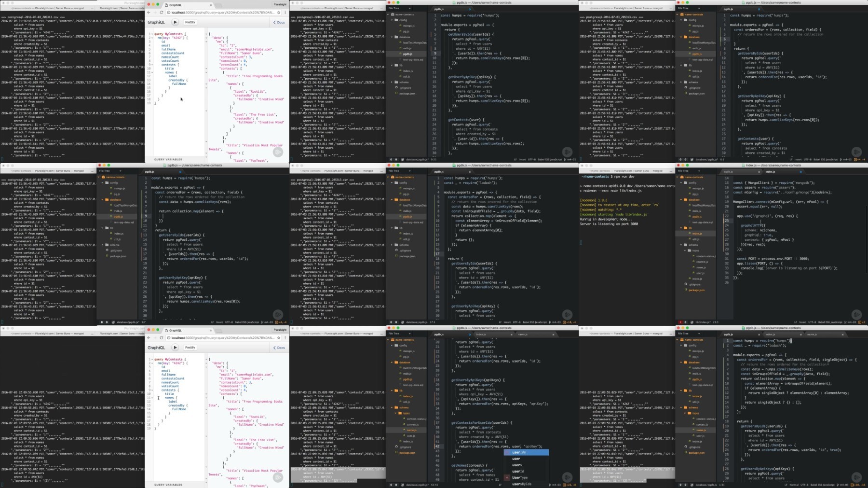
Task: Switch to the pgdb.js tab in the MongoClient editor
Action: [729, 171]
